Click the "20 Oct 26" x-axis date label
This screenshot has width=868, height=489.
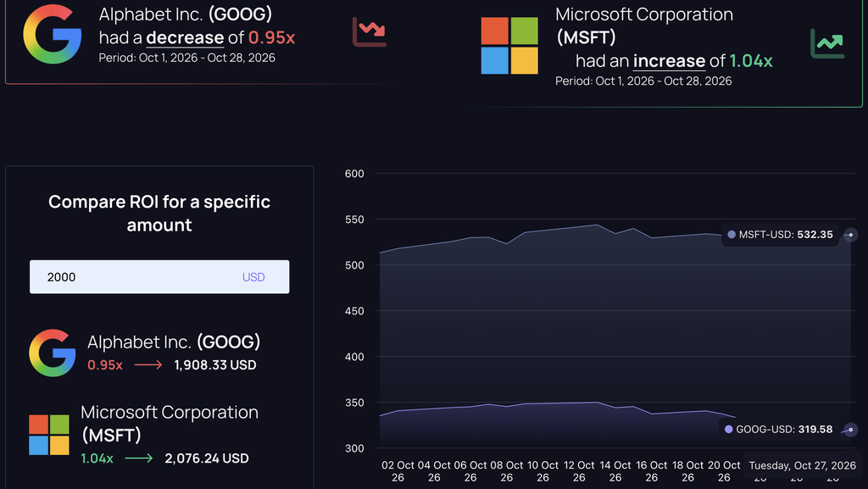(x=724, y=471)
